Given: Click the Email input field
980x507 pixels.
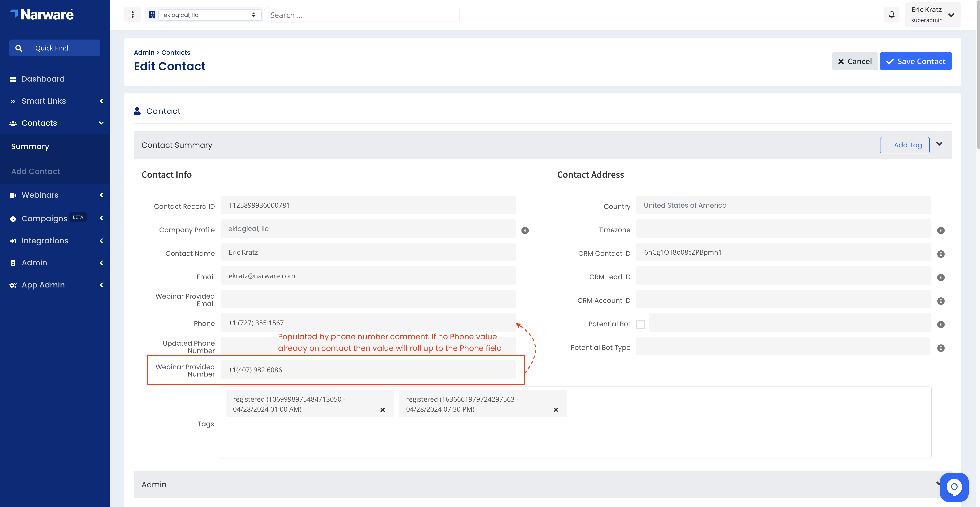Looking at the screenshot, I should click(x=368, y=276).
